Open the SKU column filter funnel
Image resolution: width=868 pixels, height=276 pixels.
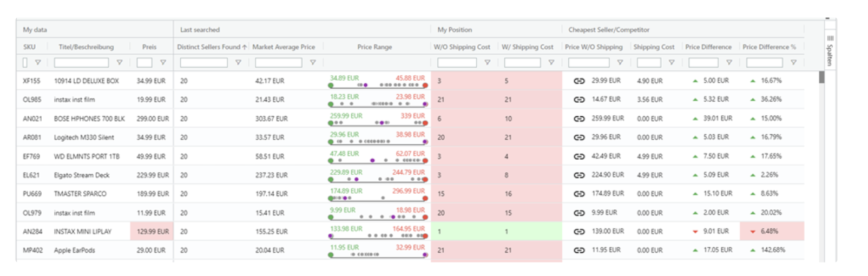click(38, 63)
